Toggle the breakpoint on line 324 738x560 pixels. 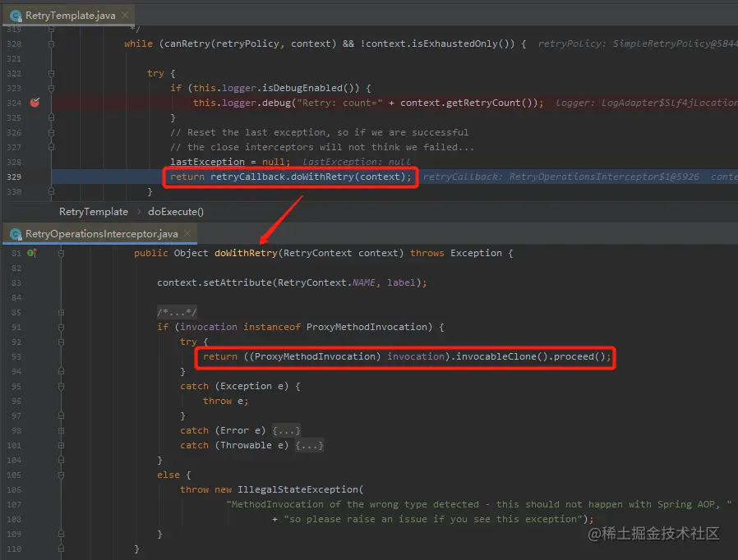pos(35,103)
